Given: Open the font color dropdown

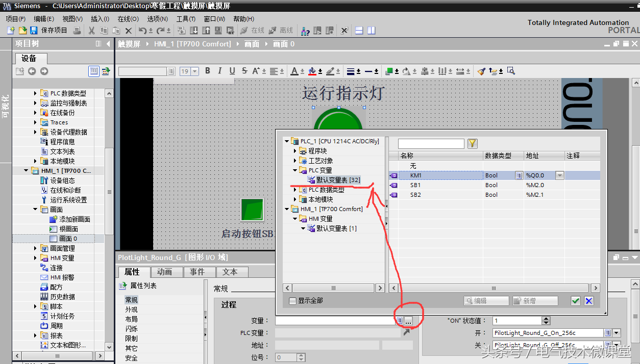Looking at the screenshot, I should point(301,71).
